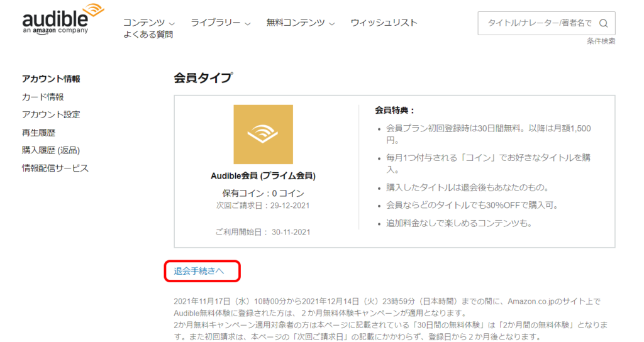Click the 2か月無料体験キャンペーン notice paragraph
The image size is (644, 342).
coord(391,319)
